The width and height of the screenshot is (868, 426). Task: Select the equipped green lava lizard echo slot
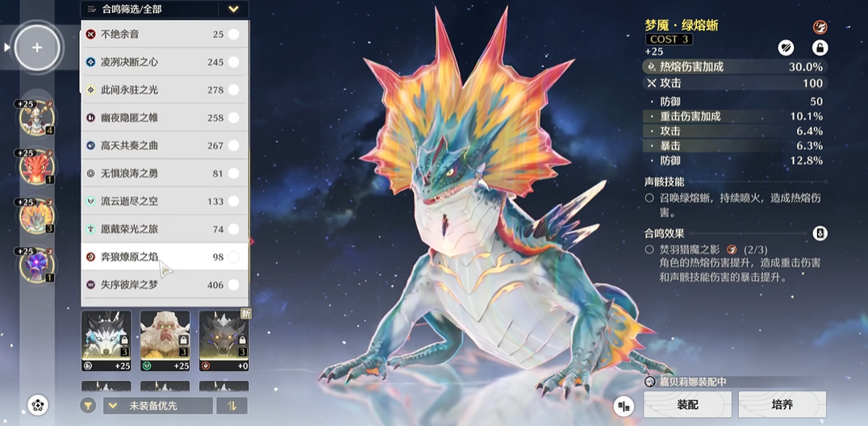[x=37, y=216]
